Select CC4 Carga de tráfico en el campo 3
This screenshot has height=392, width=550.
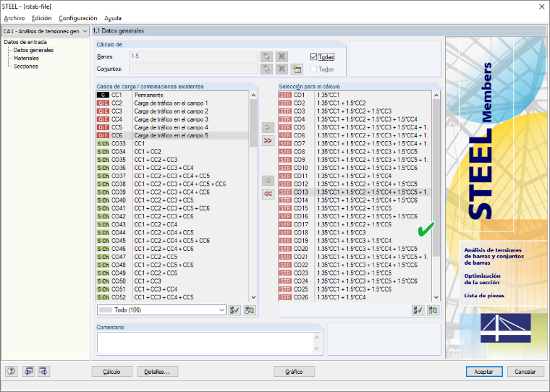pos(172,119)
